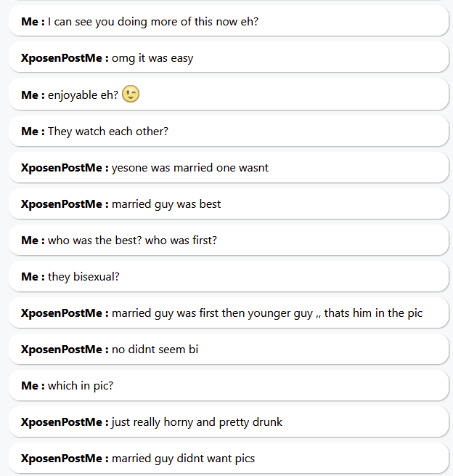Click the "married guy was best" message text
Viewport: 453px width, 476px height.
pyautogui.click(x=166, y=204)
